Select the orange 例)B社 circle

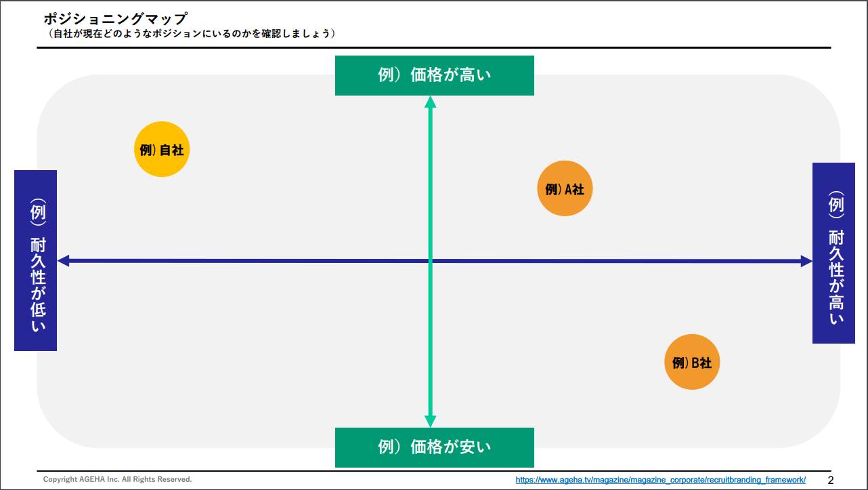pyautogui.click(x=692, y=362)
